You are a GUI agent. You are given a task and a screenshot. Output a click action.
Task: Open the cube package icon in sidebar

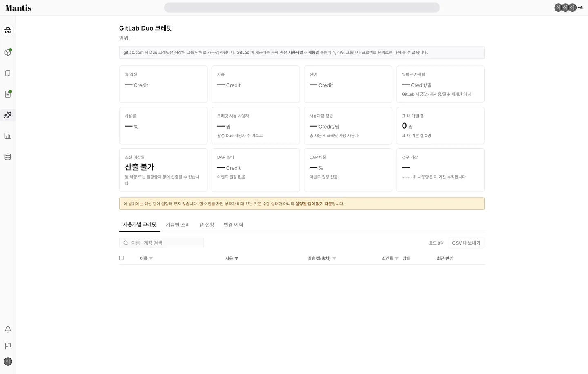8,52
